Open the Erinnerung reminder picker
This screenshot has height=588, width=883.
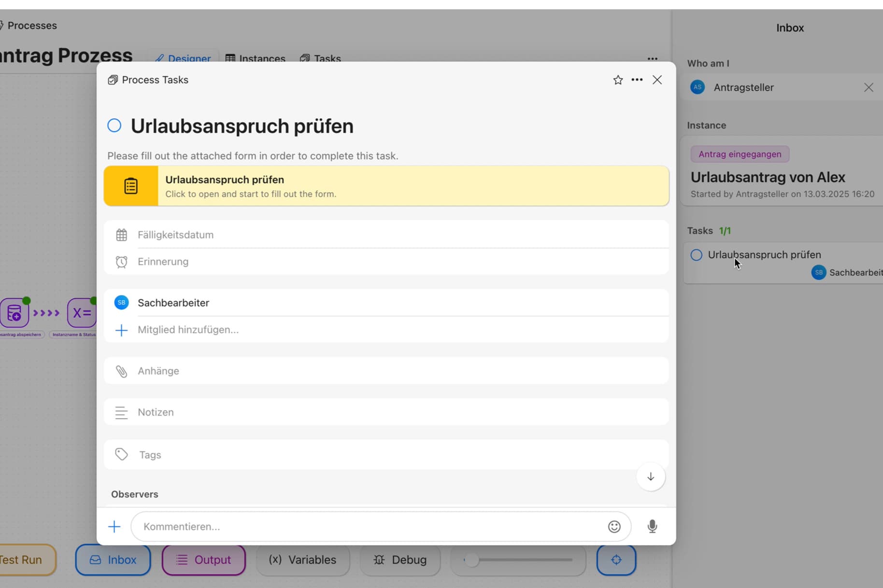pos(163,262)
